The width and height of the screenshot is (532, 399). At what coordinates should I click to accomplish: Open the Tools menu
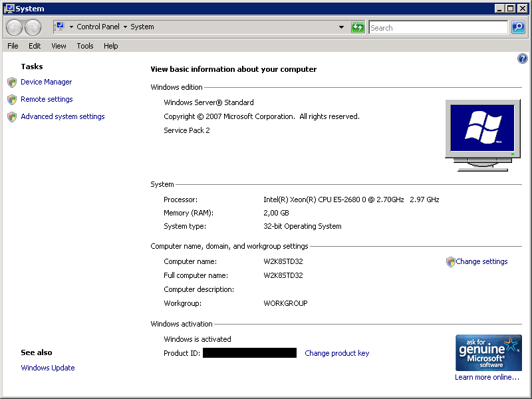click(85, 46)
